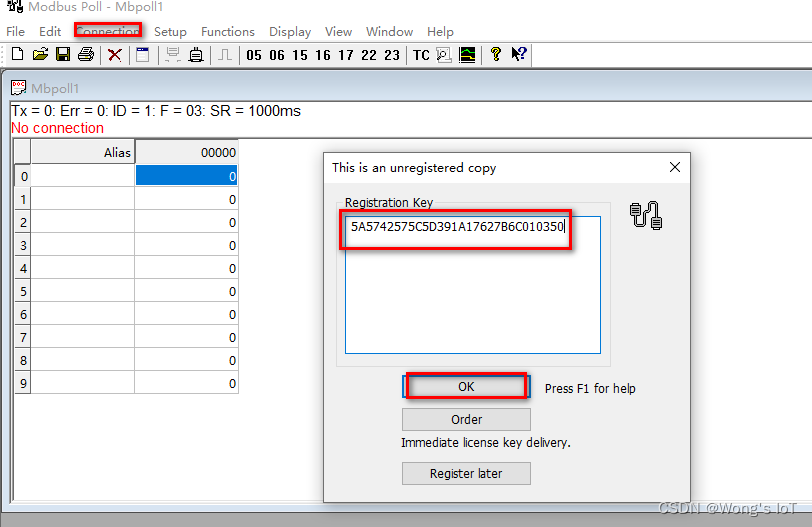The image size is (812, 527).
Task: Click the Print toolbar icon
Action: point(86,54)
